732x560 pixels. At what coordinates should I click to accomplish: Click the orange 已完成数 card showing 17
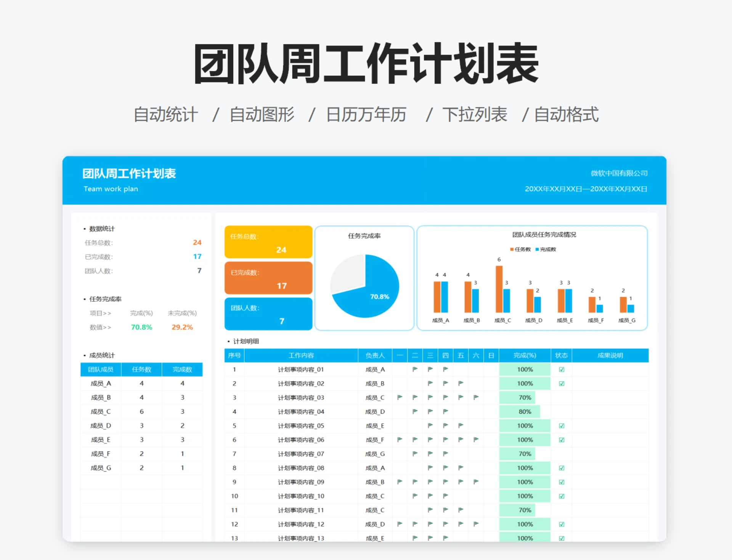[268, 278]
